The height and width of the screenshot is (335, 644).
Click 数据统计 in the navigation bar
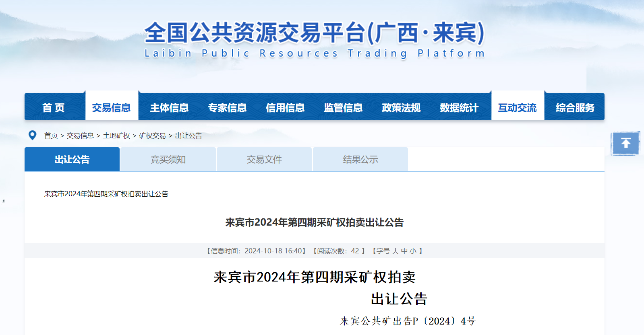point(459,108)
